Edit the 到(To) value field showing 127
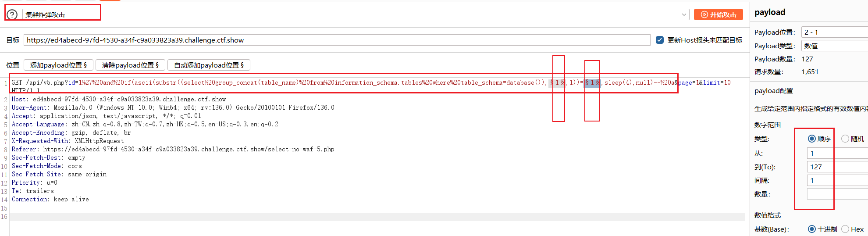868x236 pixels. [837, 167]
